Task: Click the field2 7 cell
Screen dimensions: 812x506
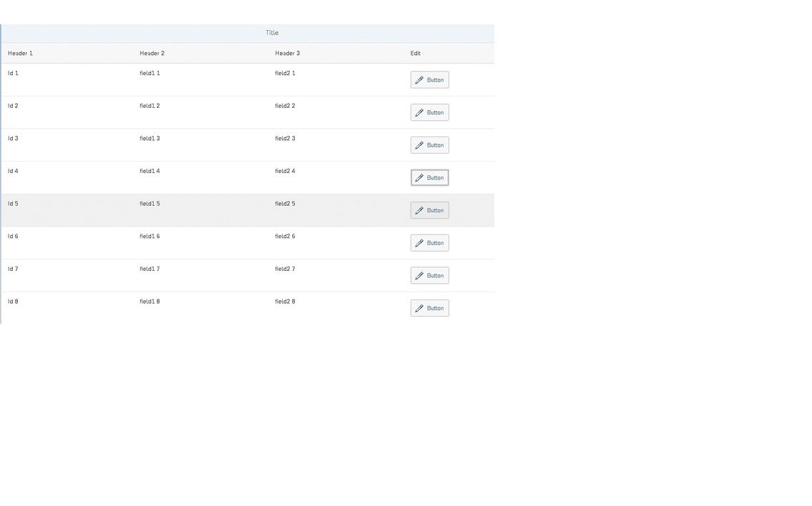Action: [284, 269]
